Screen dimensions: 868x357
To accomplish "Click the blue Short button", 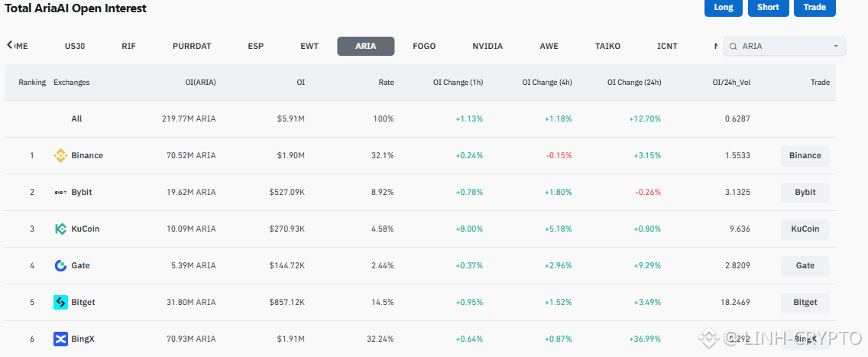I will click(769, 8).
